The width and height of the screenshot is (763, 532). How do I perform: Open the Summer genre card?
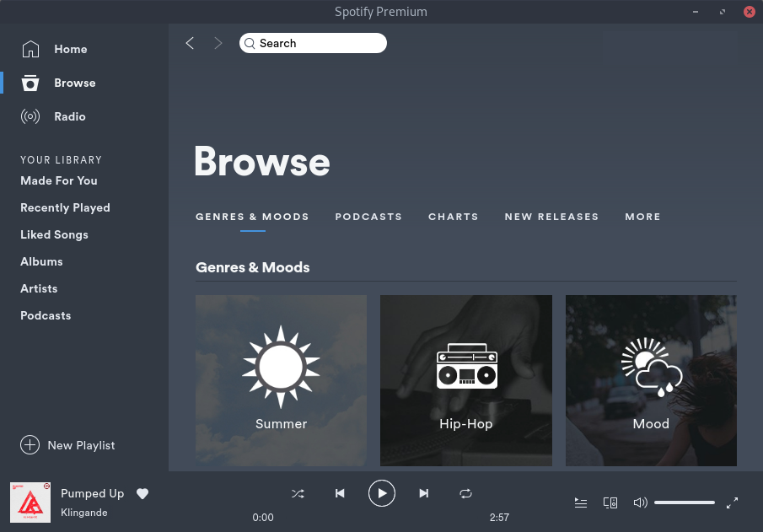coord(282,380)
